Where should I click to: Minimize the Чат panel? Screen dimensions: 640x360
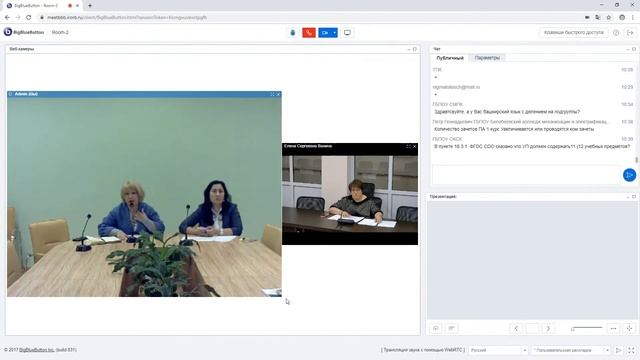click(628, 49)
